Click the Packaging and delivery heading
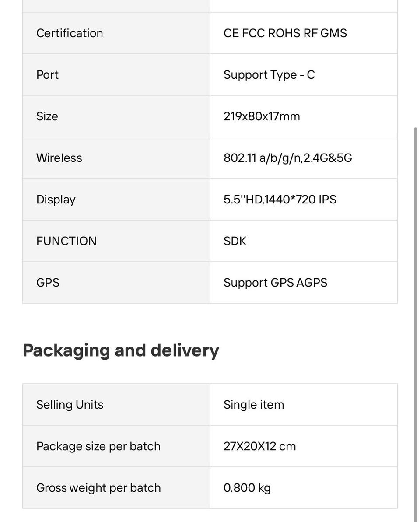The width and height of the screenshot is (420, 522). click(x=121, y=350)
